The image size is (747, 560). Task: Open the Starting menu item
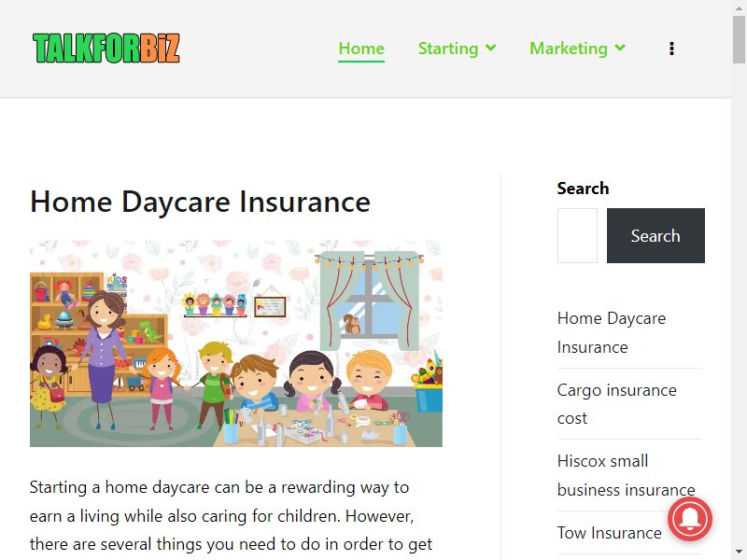point(448,49)
